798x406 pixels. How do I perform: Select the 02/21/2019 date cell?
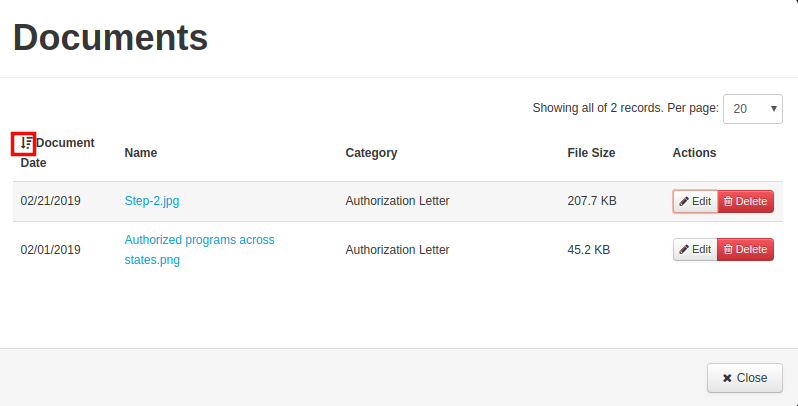coord(50,201)
